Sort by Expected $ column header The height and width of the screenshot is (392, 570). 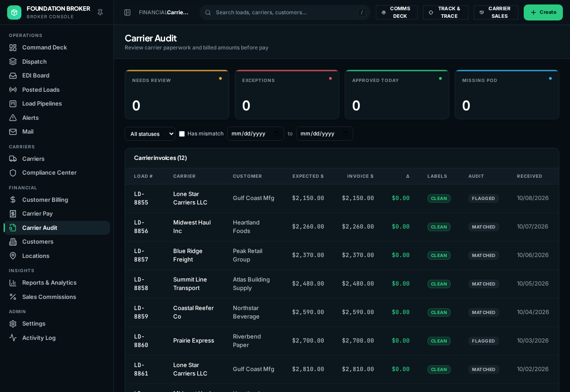pos(308,176)
